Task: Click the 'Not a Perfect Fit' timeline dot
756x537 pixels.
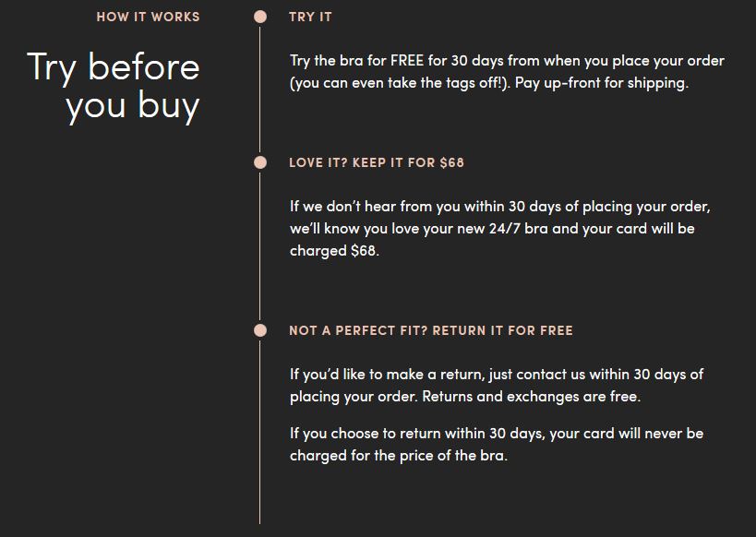Action: 260,330
